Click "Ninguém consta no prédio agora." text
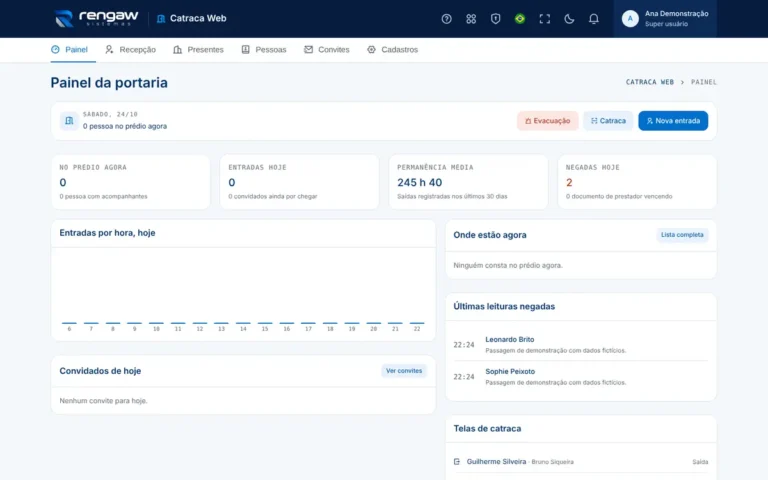The image size is (768, 480). (508, 265)
